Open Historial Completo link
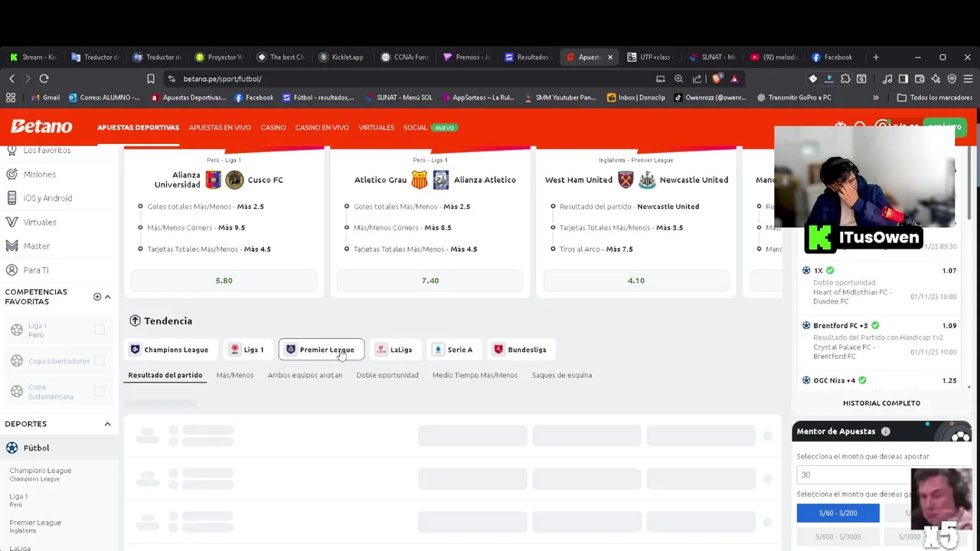Screen dimensions: 980x551 tap(881, 403)
